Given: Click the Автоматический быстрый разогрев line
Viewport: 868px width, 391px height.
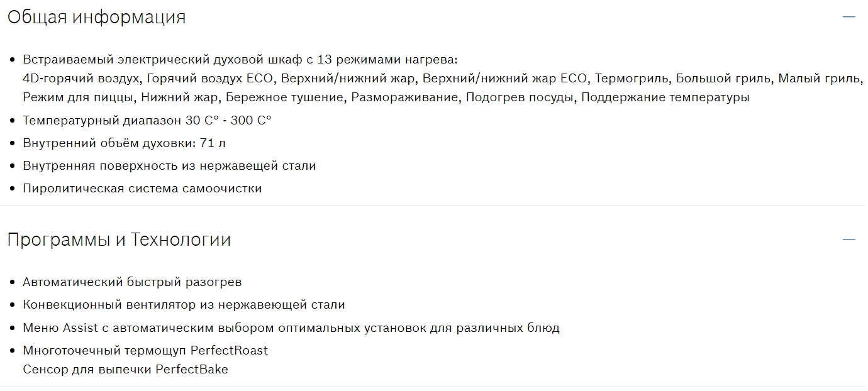Looking at the screenshot, I should 132,282.
